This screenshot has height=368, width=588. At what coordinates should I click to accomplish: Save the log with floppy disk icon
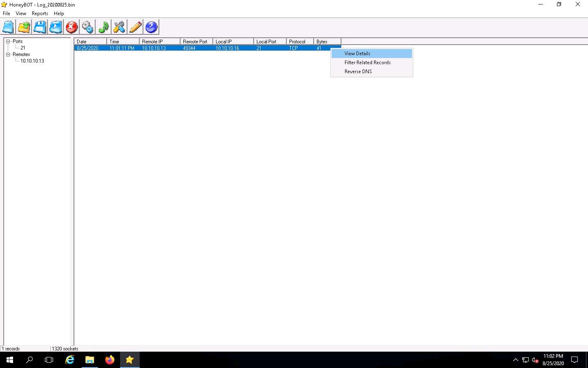[x=40, y=27]
